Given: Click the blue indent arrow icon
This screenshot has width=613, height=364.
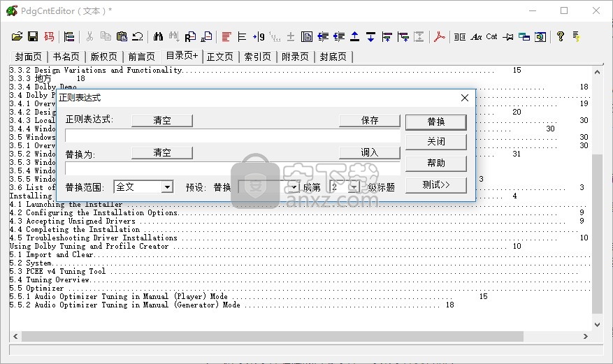Looking at the screenshot, I should coord(339,37).
